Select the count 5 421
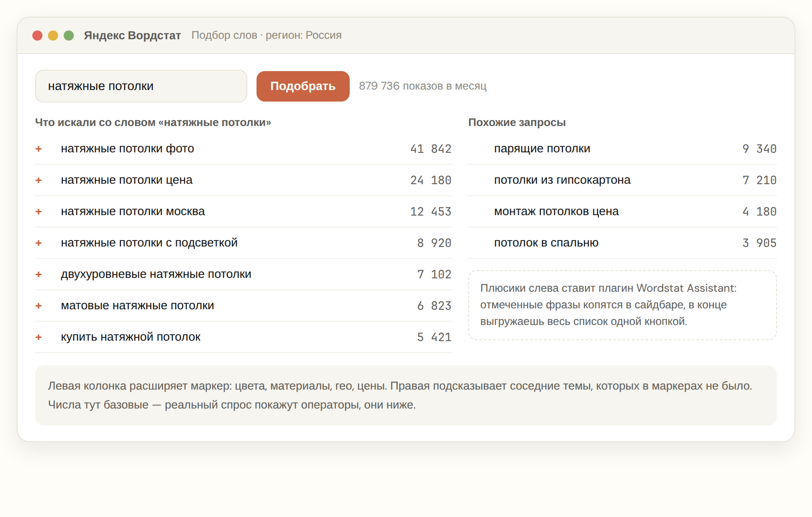Viewport: 812px width, 517px height. pyautogui.click(x=434, y=337)
